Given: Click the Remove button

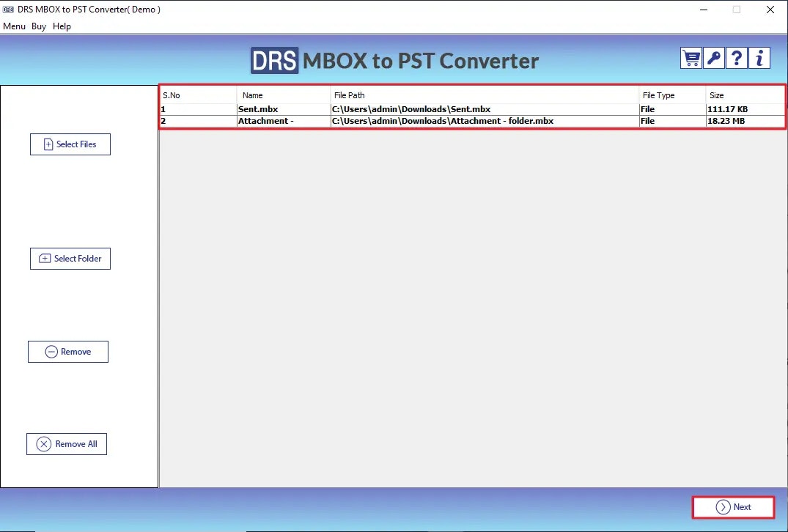Looking at the screenshot, I should coord(68,352).
